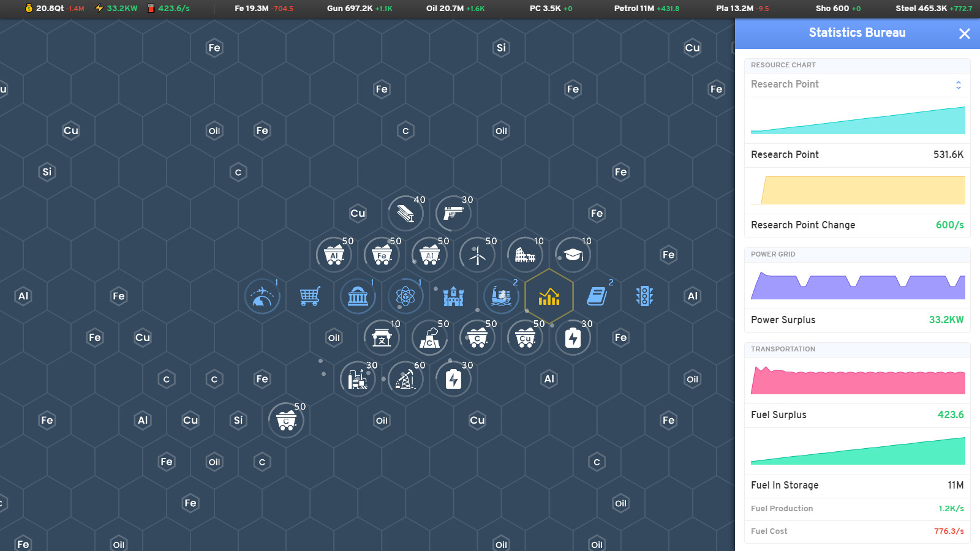
Task: Select the Trade Center shopping cart icon
Action: click(x=310, y=296)
